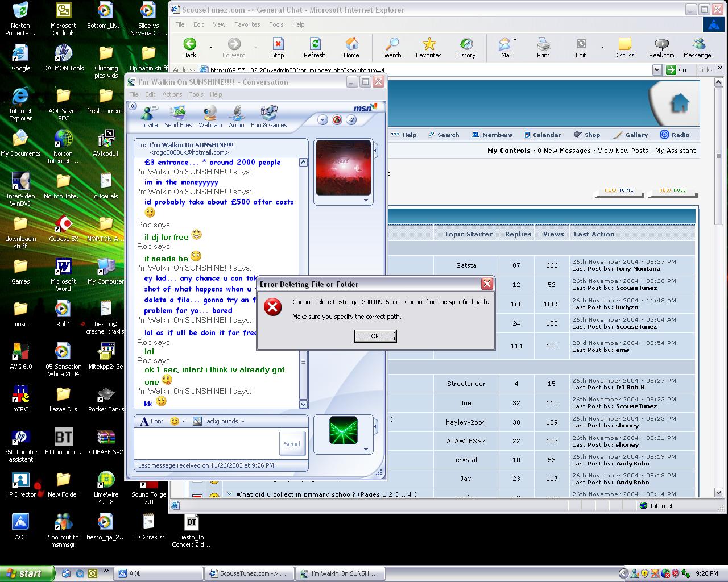Screen dimensions: 728x582
Task: Start Audio in MSN conversation
Action: [x=237, y=117]
